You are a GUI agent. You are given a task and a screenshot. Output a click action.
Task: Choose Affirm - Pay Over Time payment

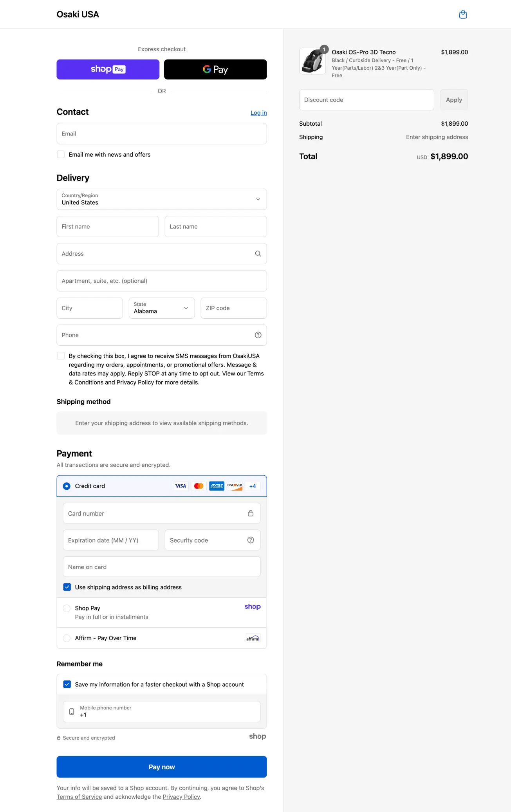pyautogui.click(x=67, y=638)
